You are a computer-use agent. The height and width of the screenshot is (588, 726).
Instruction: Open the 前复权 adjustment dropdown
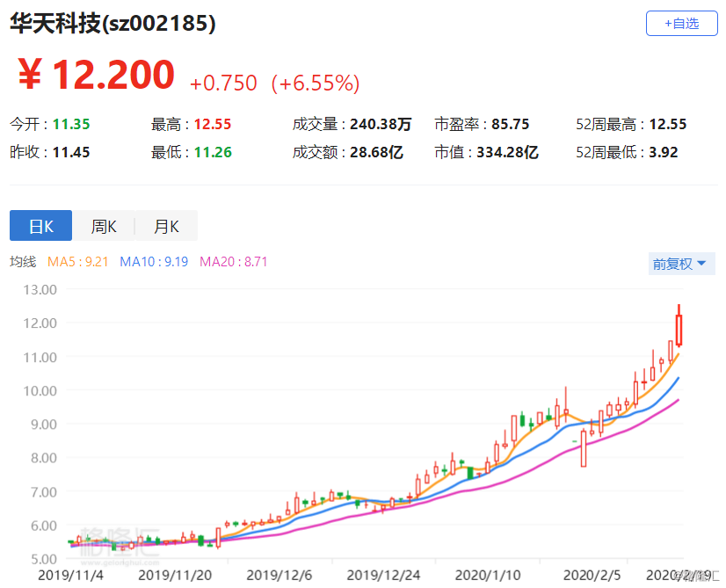coord(681,264)
